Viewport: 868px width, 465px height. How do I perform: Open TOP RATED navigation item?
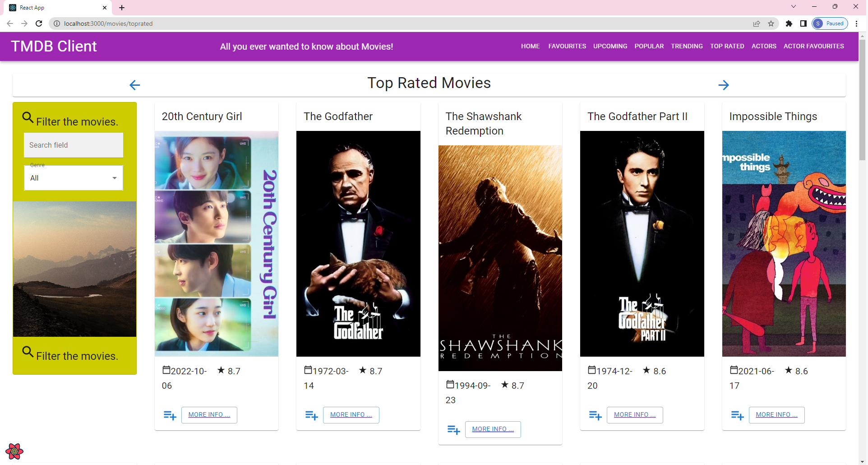(x=727, y=46)
